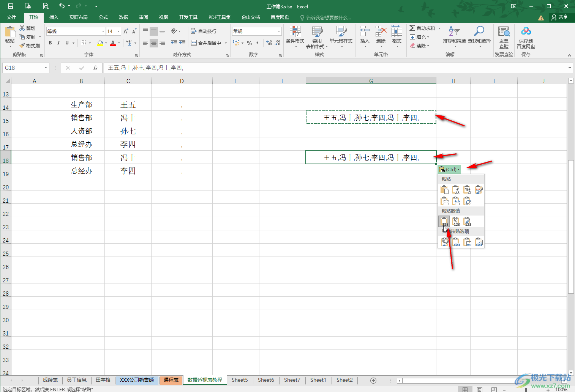
Task: Select the Paste Formulas (fx) option
Action: click(456, 190)
